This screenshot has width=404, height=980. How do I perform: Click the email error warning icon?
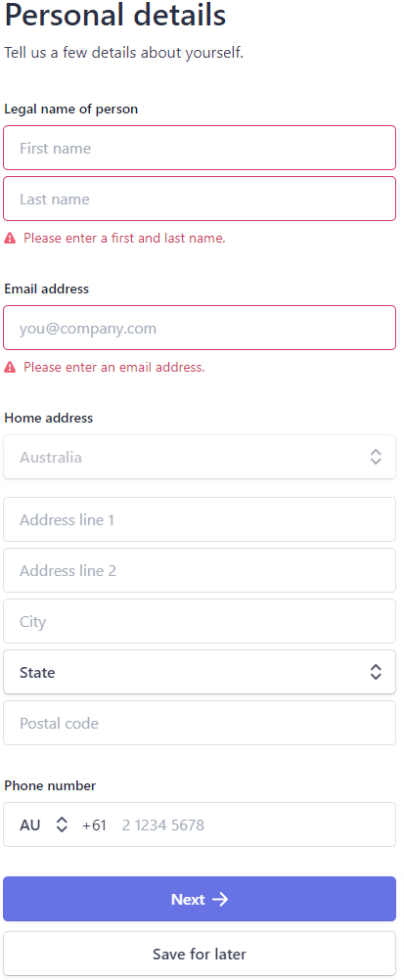tap(10, 368)
